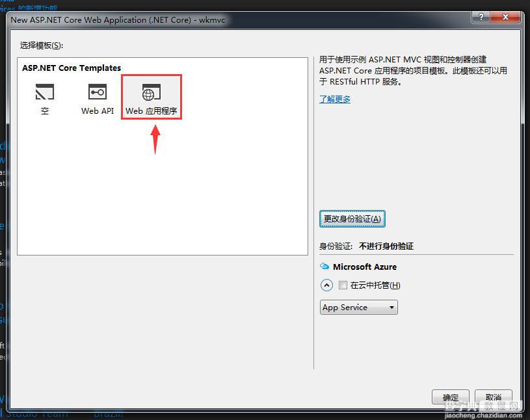Enable 在云中托管 checkbox
530x420 pixels.
[343, 285]
